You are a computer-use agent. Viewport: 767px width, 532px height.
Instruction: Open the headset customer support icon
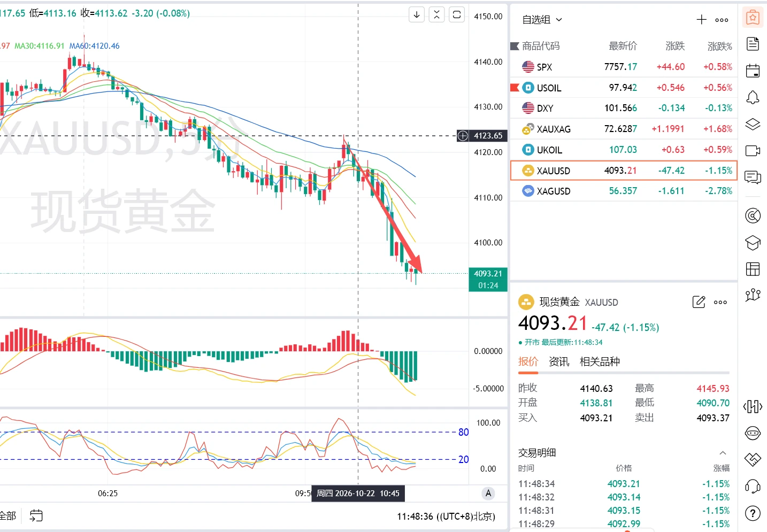click(x=753, y=487)
